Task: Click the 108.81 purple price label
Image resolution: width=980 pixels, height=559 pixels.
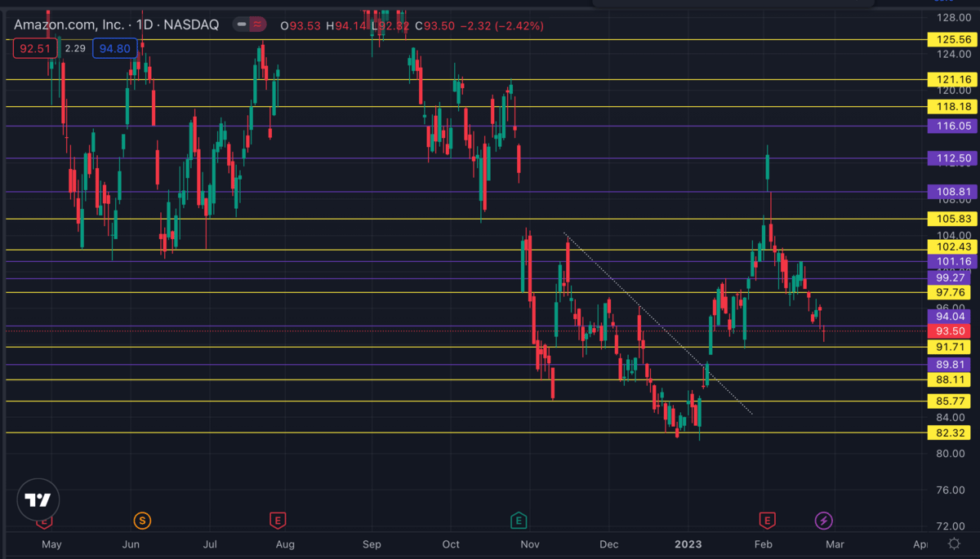Action: coord(952,192)
